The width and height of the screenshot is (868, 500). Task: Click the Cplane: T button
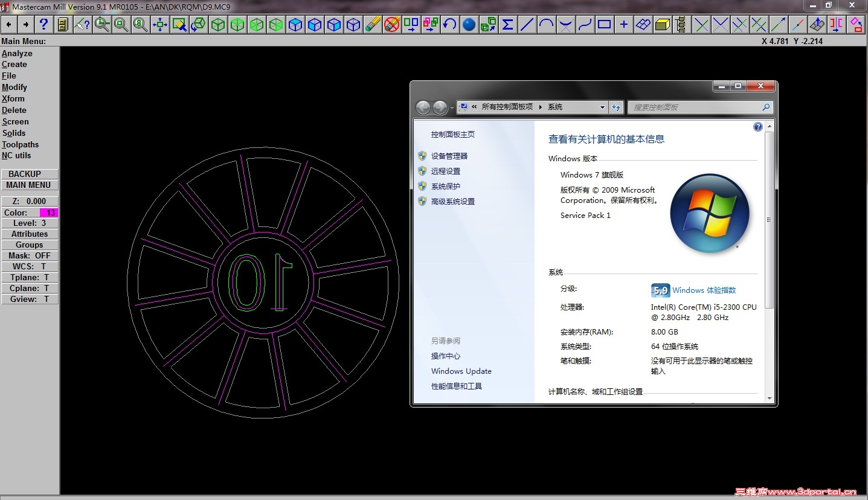click(30, 288)
